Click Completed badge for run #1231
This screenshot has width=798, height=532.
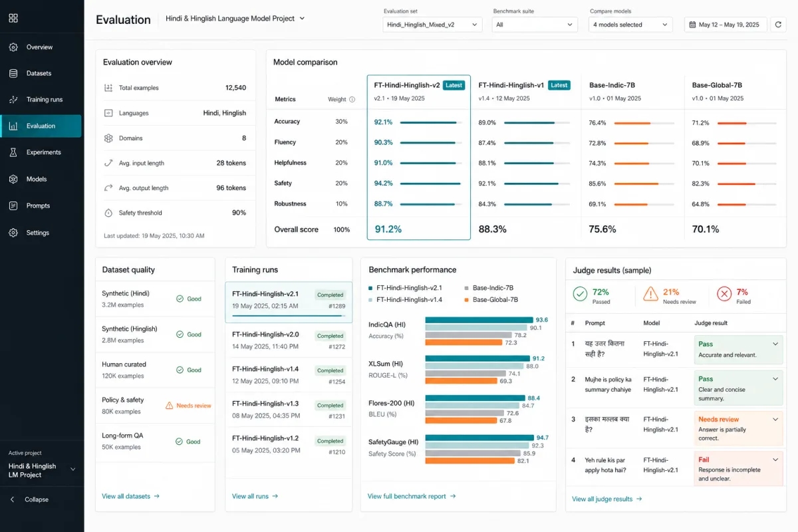coord(331,405)
